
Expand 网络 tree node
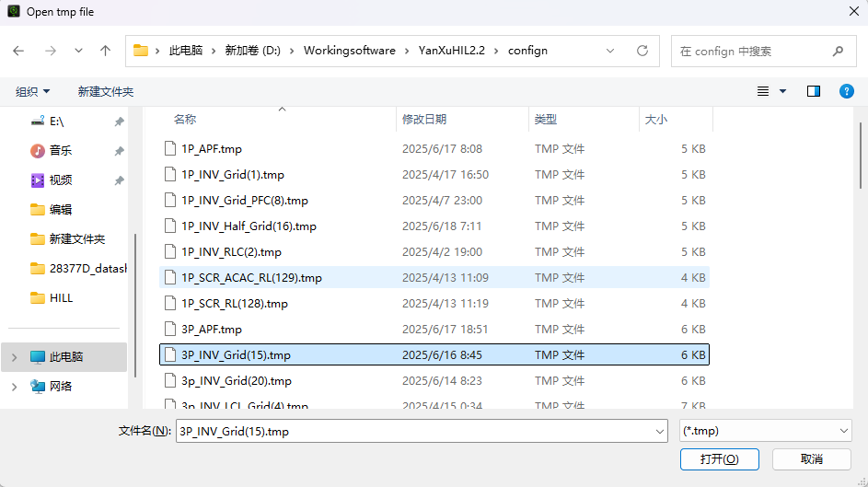pyautogui.click(x=15, y=387)
